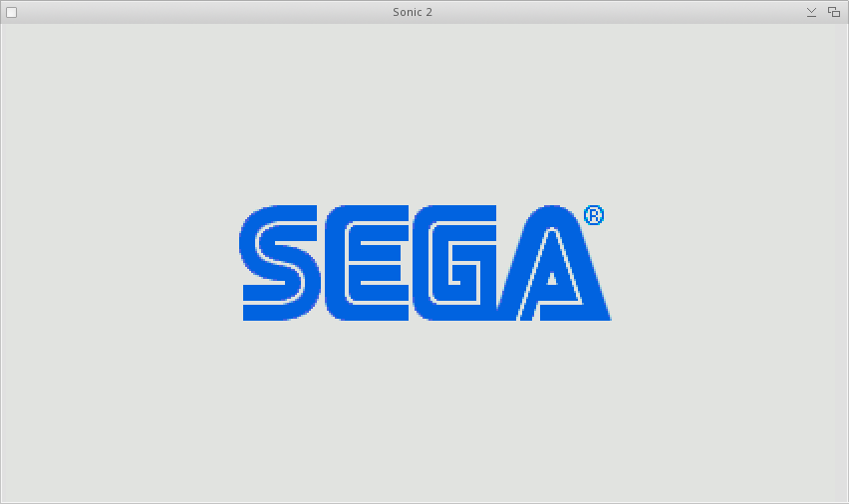Focus window via empty title bar left of title
849x504 pixels.
pyautogui.click(x=199, y=12)
